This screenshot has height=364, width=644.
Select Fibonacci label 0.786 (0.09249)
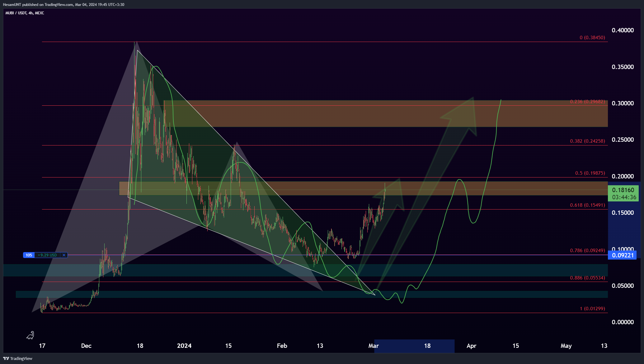(587, 251)
